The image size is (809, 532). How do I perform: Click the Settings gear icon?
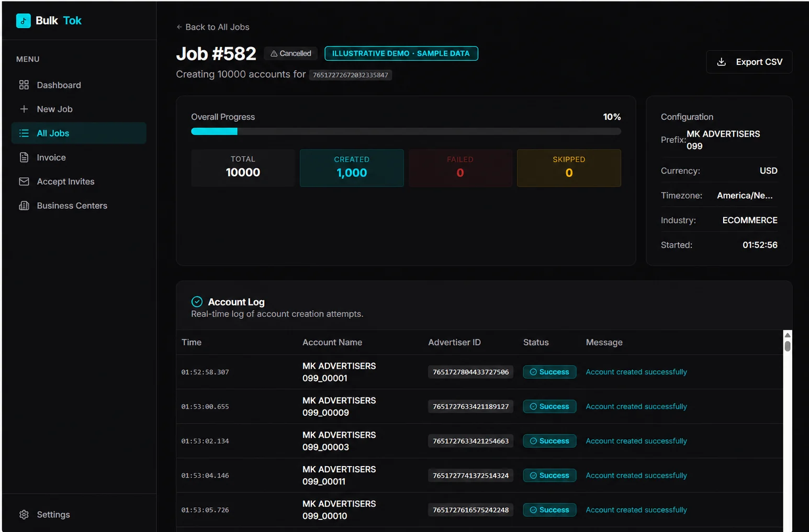click(24, 514)
